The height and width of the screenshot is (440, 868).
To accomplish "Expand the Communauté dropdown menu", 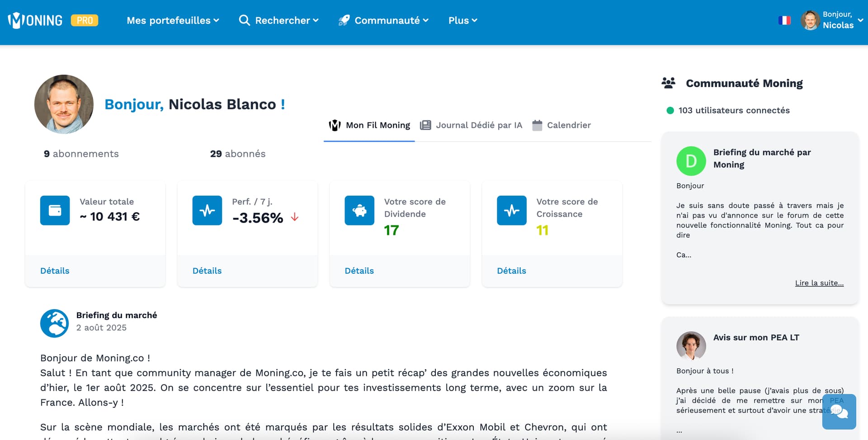I will (x=383, y=20).
